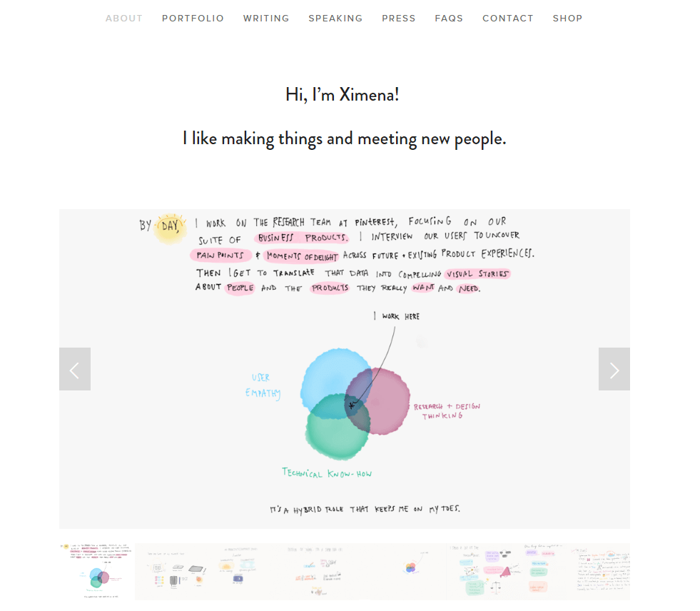Open the FAQs page
Screen dimensions: 700x611
click(449, 19)
